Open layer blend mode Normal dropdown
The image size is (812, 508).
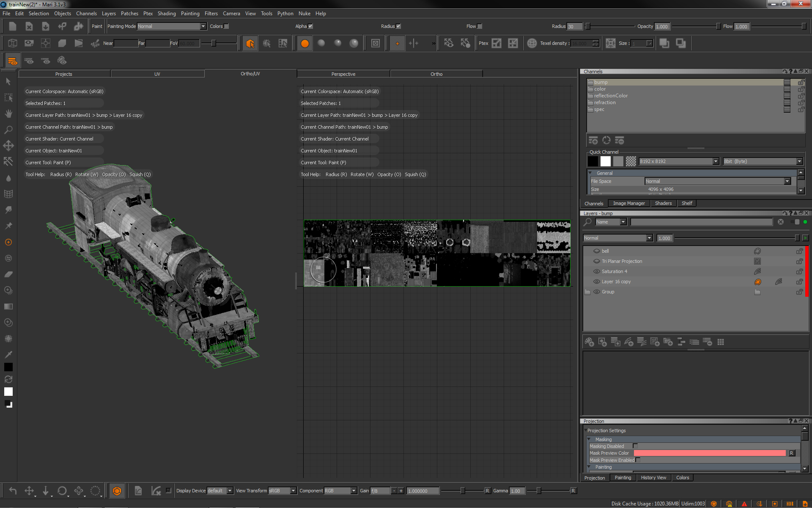618,238
